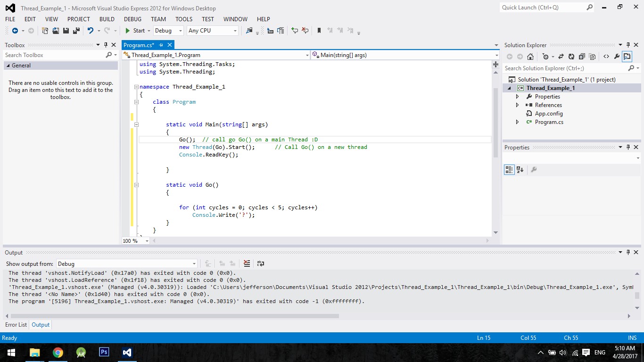Expand the Program.cs node in Solution Explorer
Screen dimensions: 644x362
(x=517, y=122)
